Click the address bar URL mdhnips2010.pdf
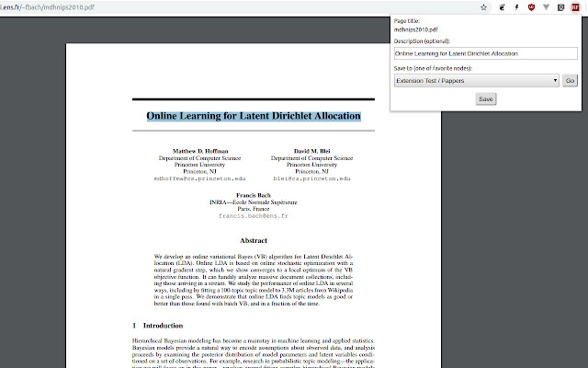 click(x=47, y=7)
